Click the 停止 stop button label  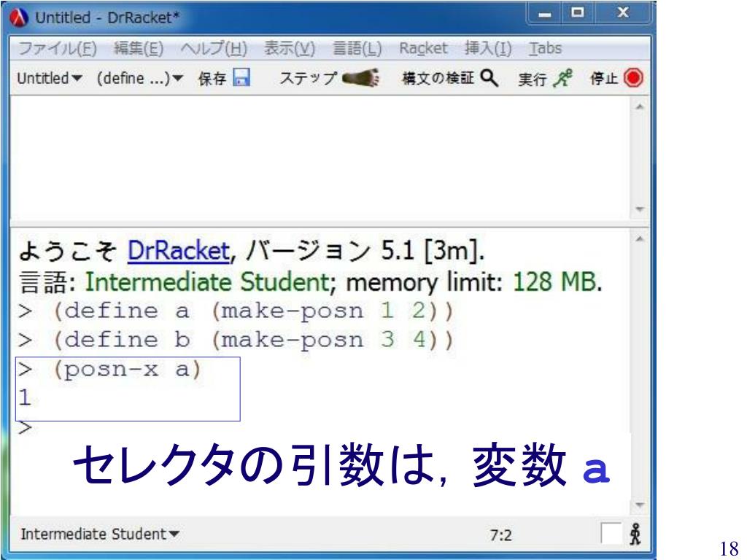(604, 78)
